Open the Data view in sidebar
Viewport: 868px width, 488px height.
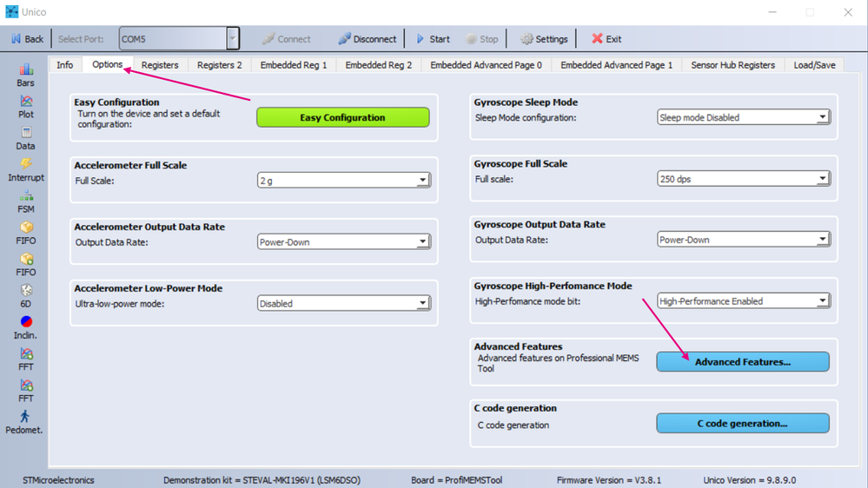25,138
